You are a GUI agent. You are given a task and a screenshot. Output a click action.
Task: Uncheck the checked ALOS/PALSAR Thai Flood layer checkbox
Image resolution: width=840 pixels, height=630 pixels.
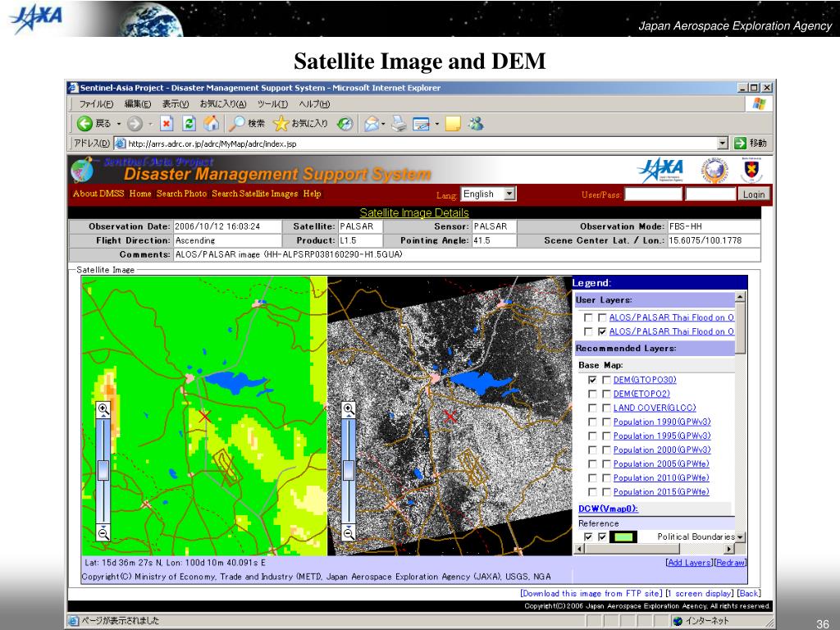point(602,331)
